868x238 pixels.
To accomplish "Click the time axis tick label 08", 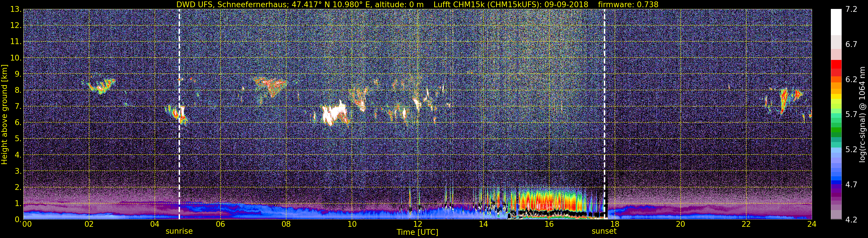I will 286,224.
